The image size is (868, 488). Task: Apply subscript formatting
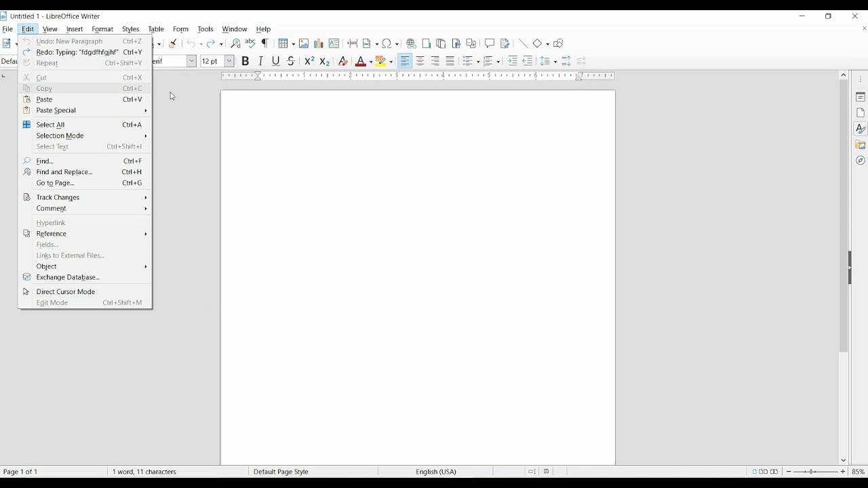(324, 61)
